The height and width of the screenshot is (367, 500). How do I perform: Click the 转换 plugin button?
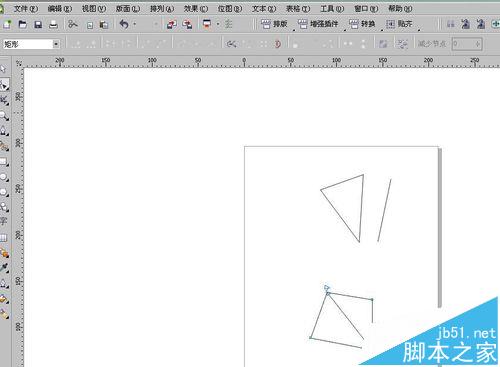click(362, 24)
